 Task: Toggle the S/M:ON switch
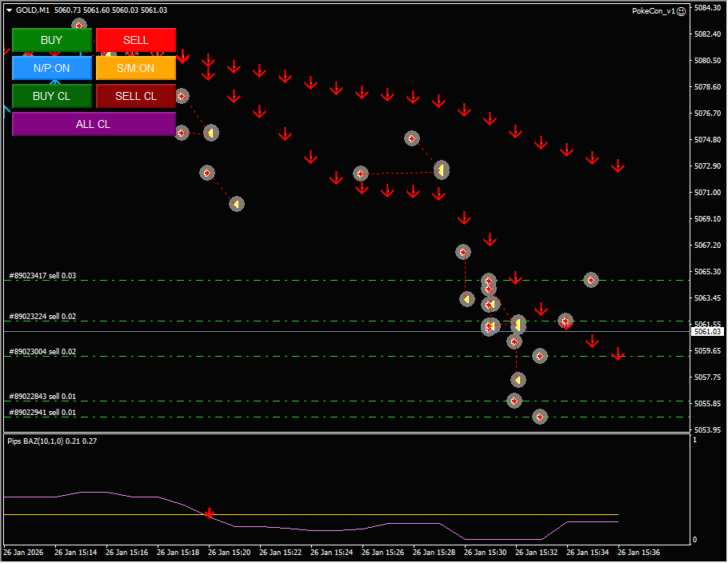point(135,68)
